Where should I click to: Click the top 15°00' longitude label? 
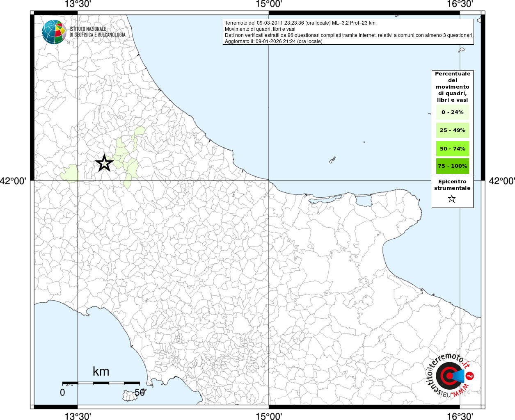pos(268,4)
